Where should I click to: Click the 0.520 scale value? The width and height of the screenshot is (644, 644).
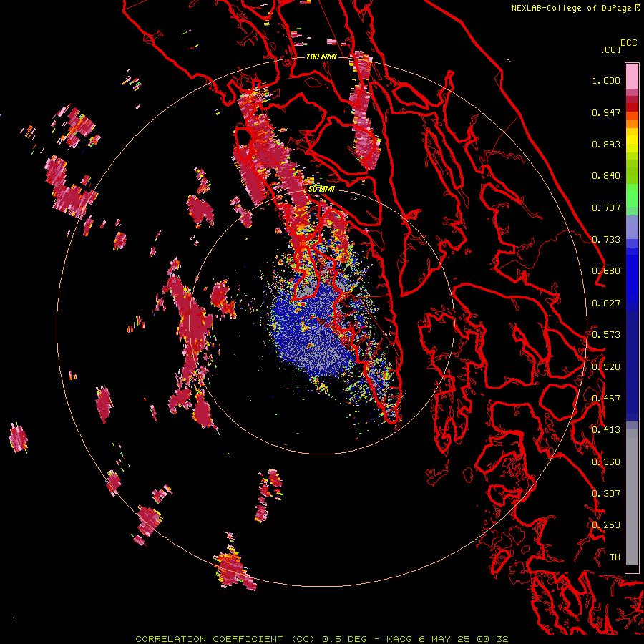606,367
